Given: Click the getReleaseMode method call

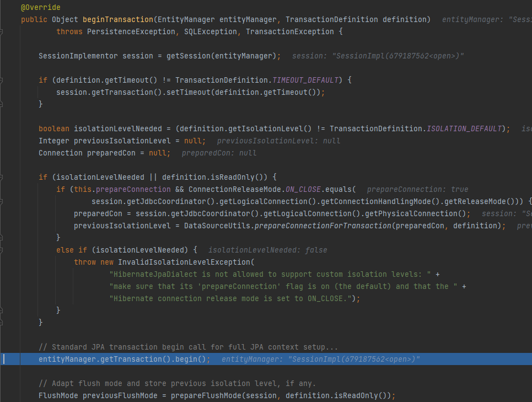Looking at the screenshot, I should tap(475, 202).
